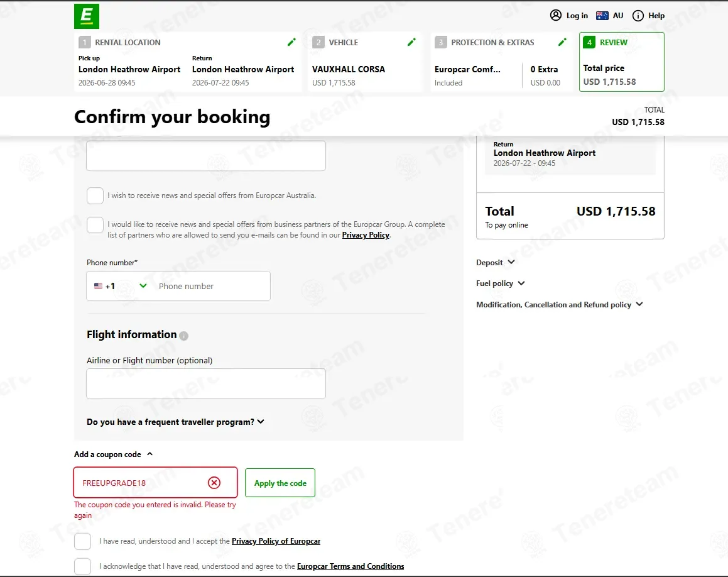Click the Flight information info icon

184,336
